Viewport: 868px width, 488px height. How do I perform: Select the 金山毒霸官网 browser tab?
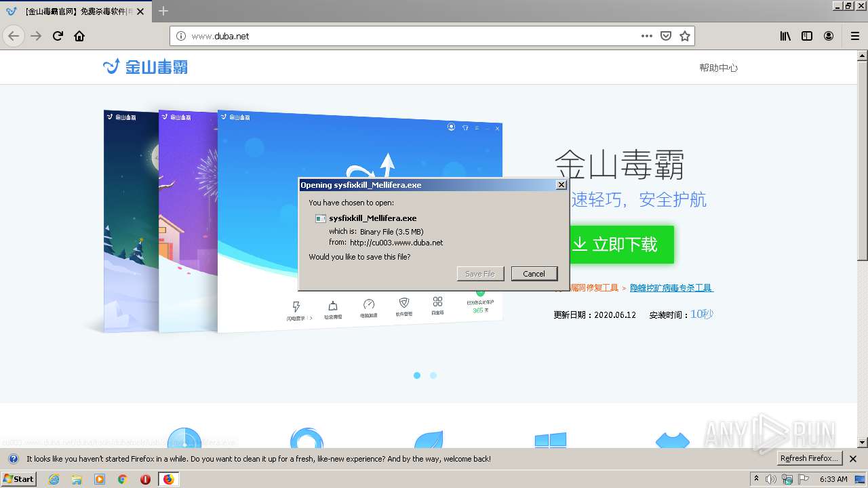pyautogui.click(x=76, y=12)
